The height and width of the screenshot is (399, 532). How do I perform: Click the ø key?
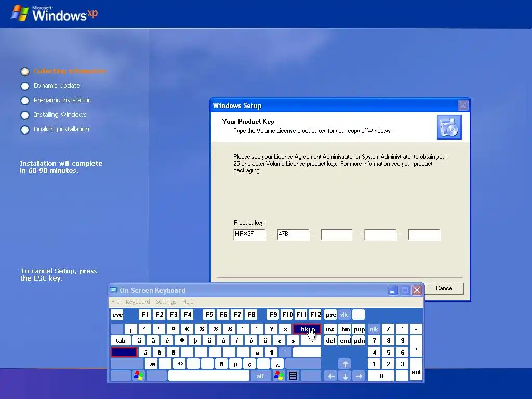pyautogui.click(x=258, y=353)
